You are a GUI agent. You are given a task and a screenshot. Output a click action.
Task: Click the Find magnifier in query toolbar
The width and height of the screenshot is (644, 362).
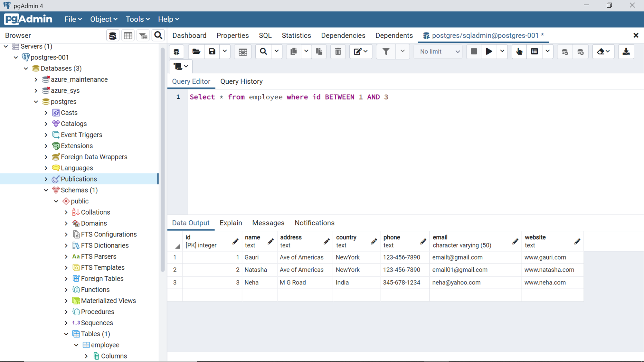263,51
